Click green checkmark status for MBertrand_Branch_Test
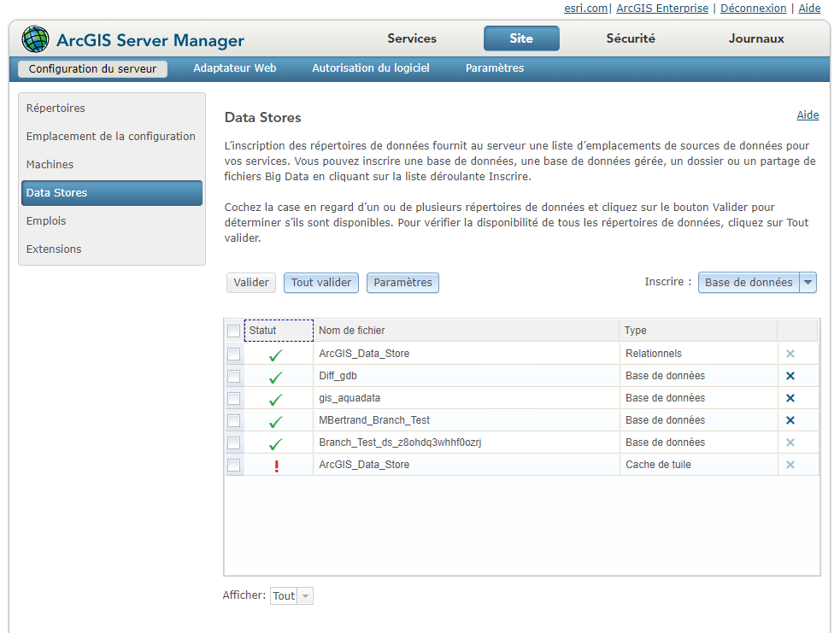840x633 pixels. [276, 421]
